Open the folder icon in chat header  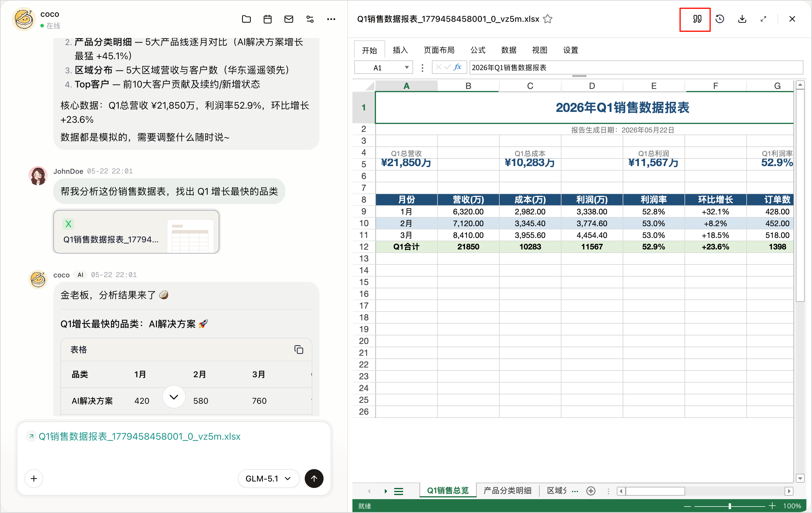(x=246, y=19)
